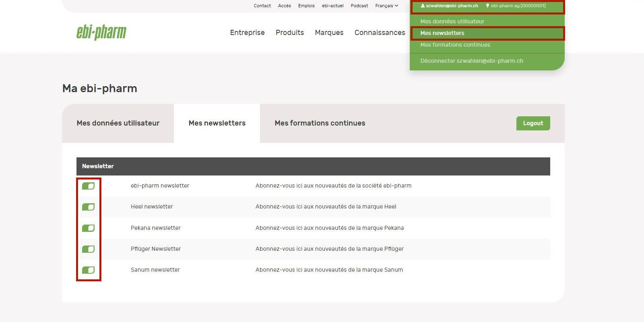Viewport: 644px width, 322px height.
Task: Click the 'Heel newsletter' row label
Action: [x=152, y=206]
